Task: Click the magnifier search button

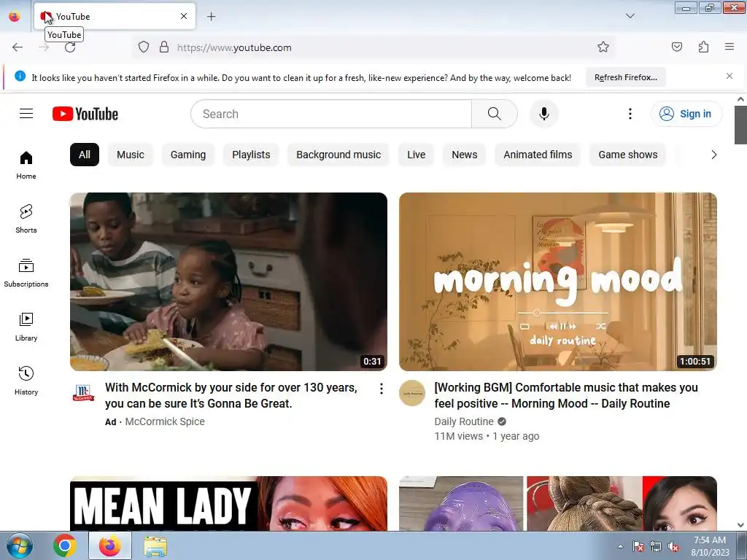Action: pyautogui.click(x=494, y=114)
